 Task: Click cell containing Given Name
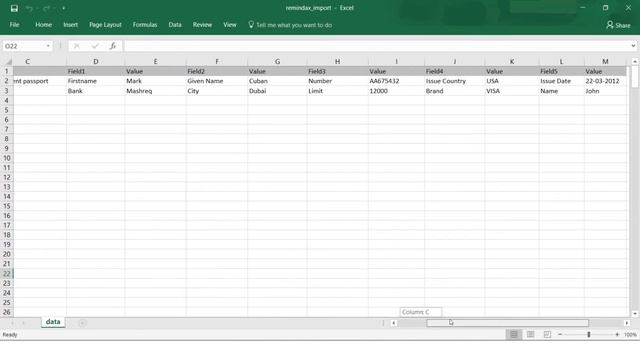click(217, 81)
